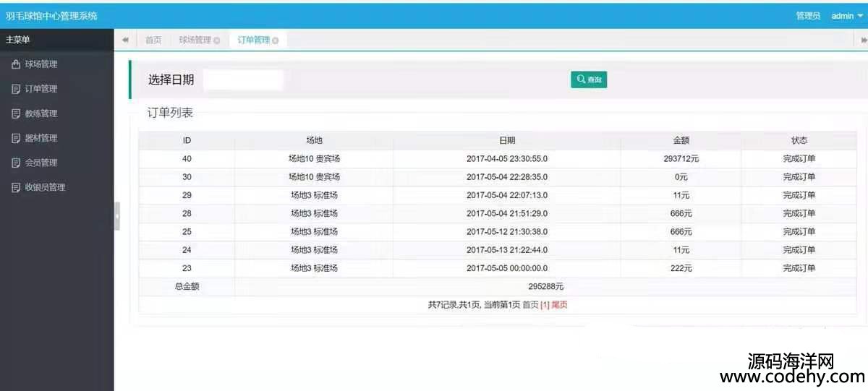This screenshot has height=391, width=868.
Task: Close the 球场管理 tab
Action: click(217, 40)
